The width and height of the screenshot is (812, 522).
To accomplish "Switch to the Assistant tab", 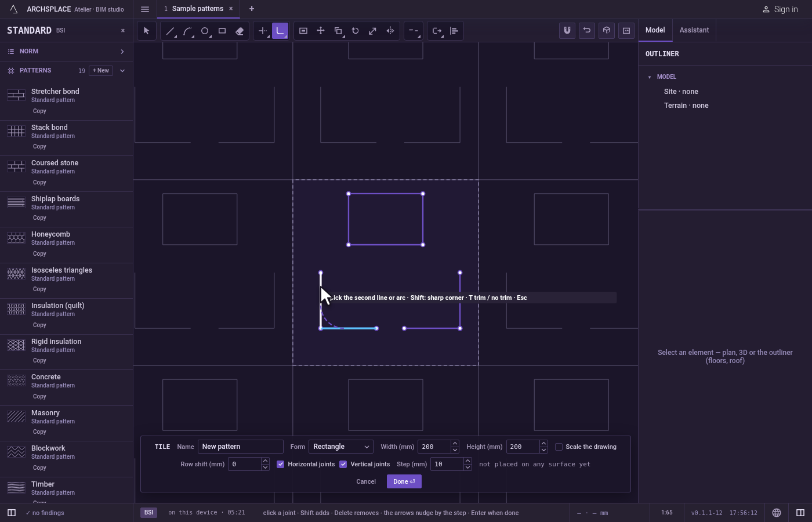I will click(694, 30).
